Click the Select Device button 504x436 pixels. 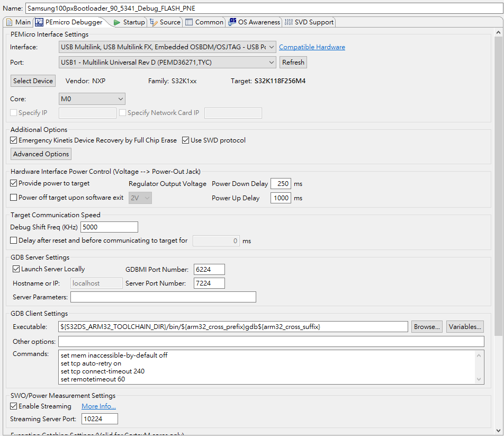33,81
